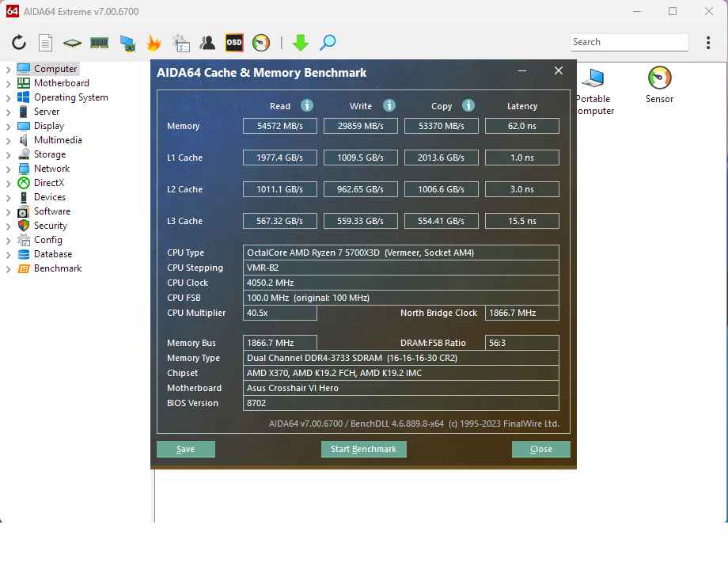Expand the Storage tree node
This screenshot has width=728, height=570.
(x=9, y=155)
